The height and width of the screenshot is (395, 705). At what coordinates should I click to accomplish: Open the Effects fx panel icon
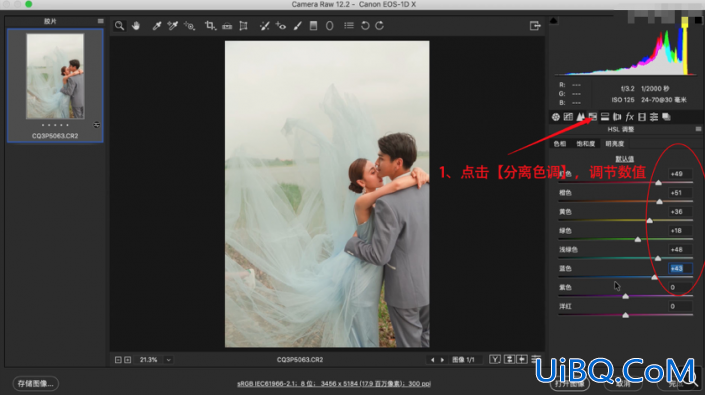pos(629,117)
